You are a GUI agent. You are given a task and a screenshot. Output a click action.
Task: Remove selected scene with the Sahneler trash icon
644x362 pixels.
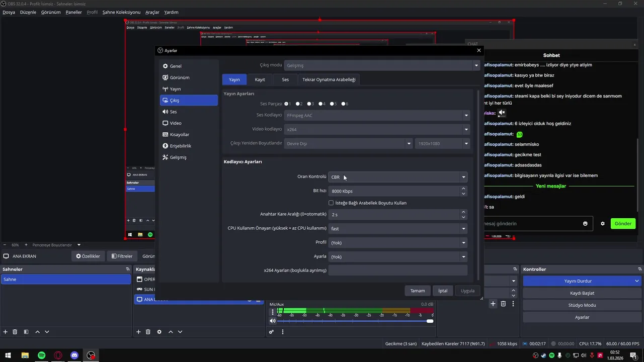click(15, 332)
